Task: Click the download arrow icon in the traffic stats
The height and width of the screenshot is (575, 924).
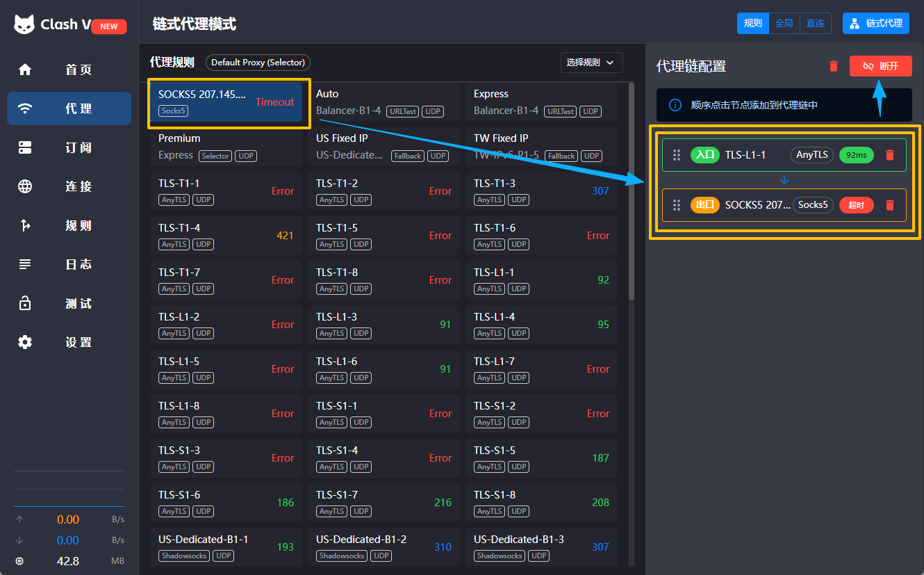Action: [19, 540]
